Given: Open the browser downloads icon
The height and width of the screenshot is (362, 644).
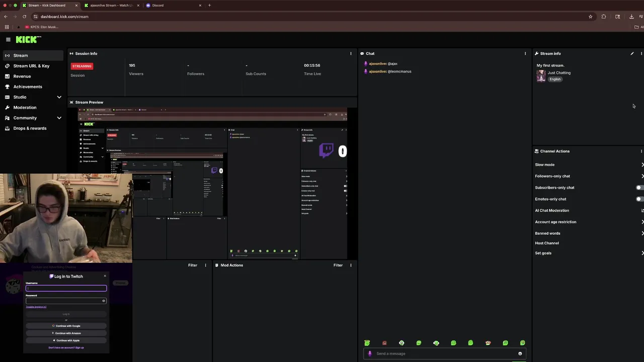Looking at the screenshot, I should pos(631,17).
